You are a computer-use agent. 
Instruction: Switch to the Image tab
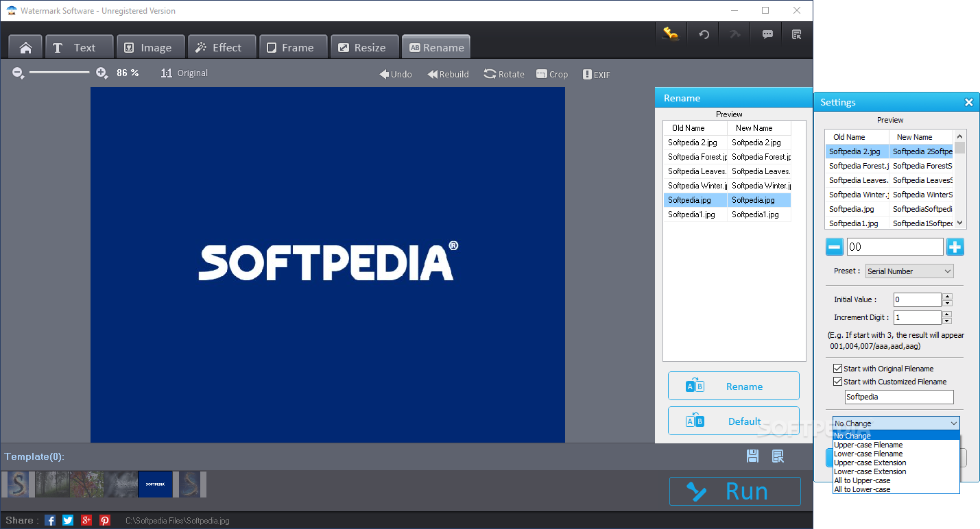coord(151,47)
